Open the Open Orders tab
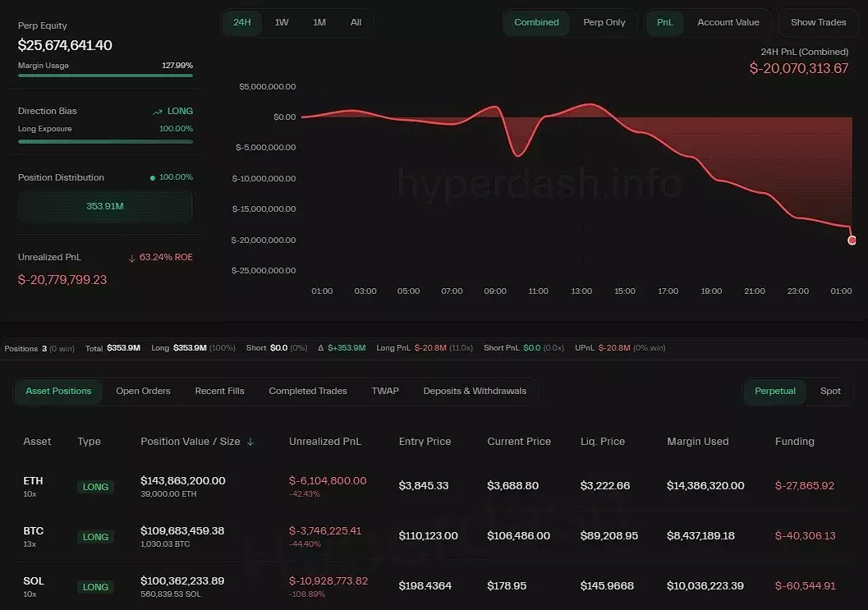This screenshot has width=868, height=610. coord(143,391)
